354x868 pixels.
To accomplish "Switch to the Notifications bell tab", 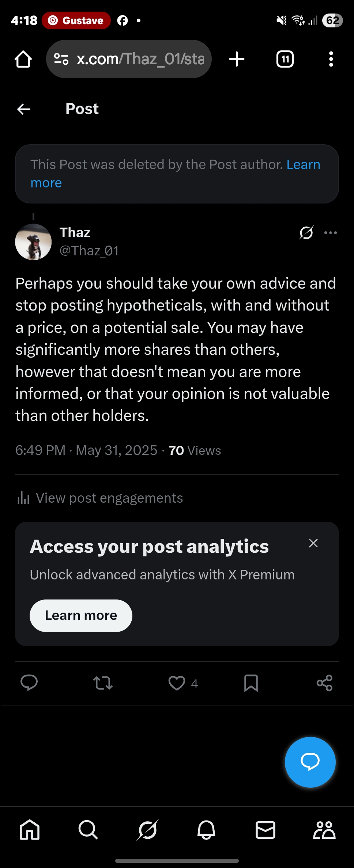I will (206, 830).
